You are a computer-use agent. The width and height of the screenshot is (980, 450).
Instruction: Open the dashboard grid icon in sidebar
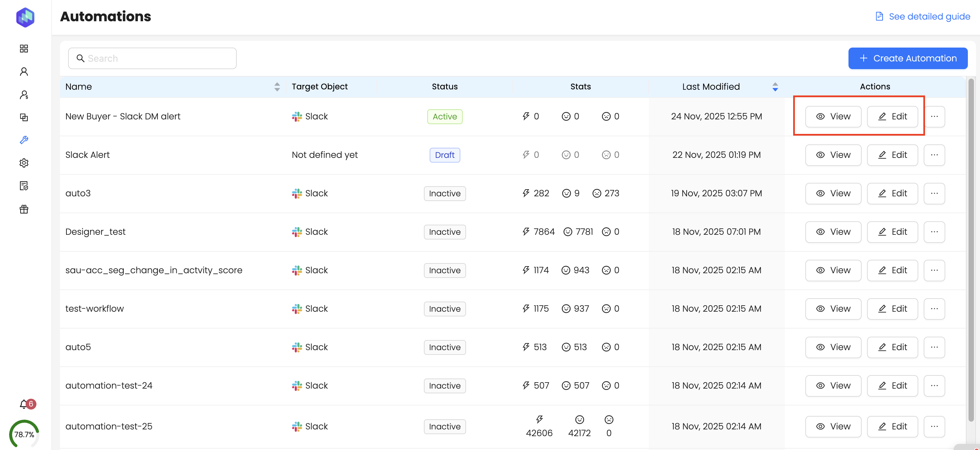coord(24,48)
